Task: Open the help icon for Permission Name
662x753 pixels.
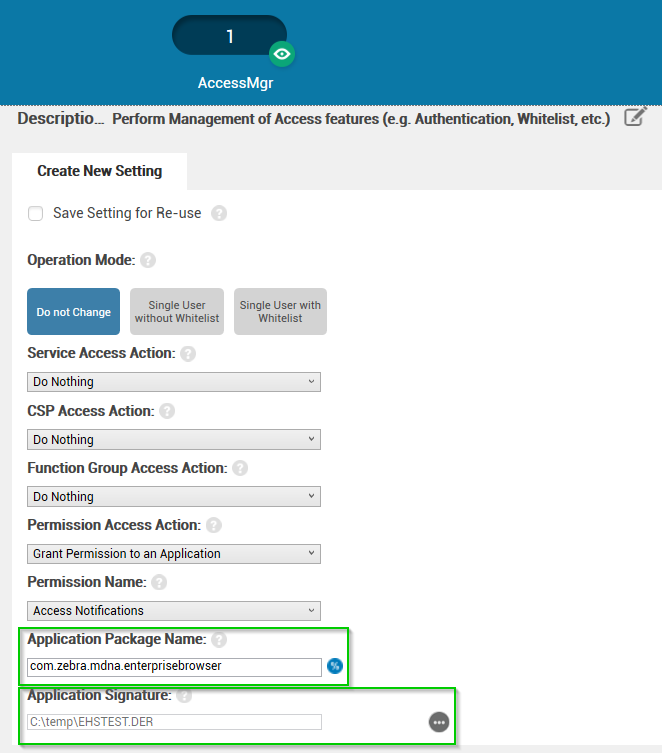Action: point(159,582)
